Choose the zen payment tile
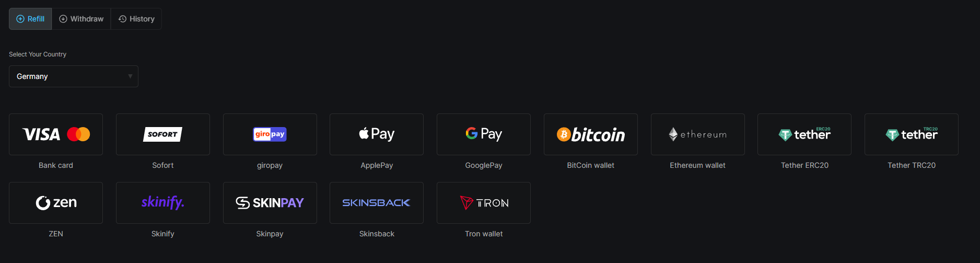980x263 pixels. point(56,203)
